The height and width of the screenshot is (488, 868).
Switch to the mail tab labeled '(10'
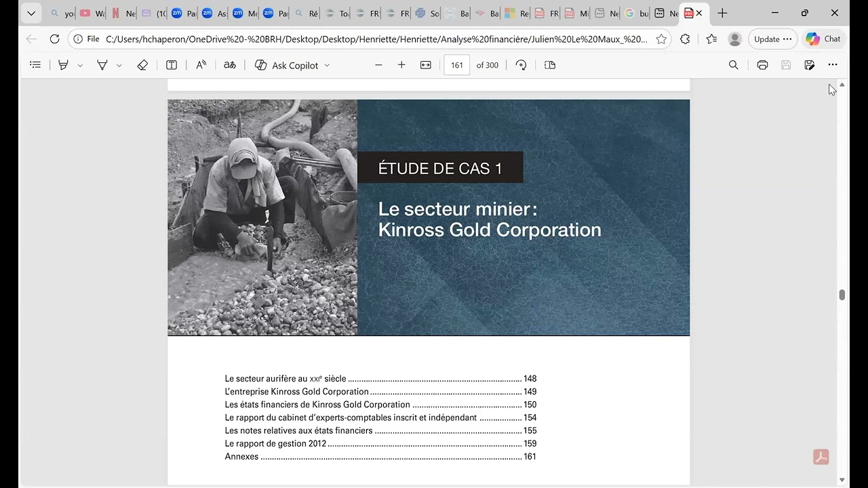click(x=153, y=13)
